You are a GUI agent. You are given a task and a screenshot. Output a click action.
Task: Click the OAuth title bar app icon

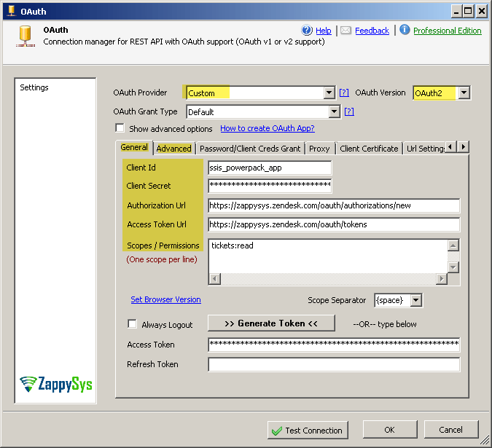point(12,11)
